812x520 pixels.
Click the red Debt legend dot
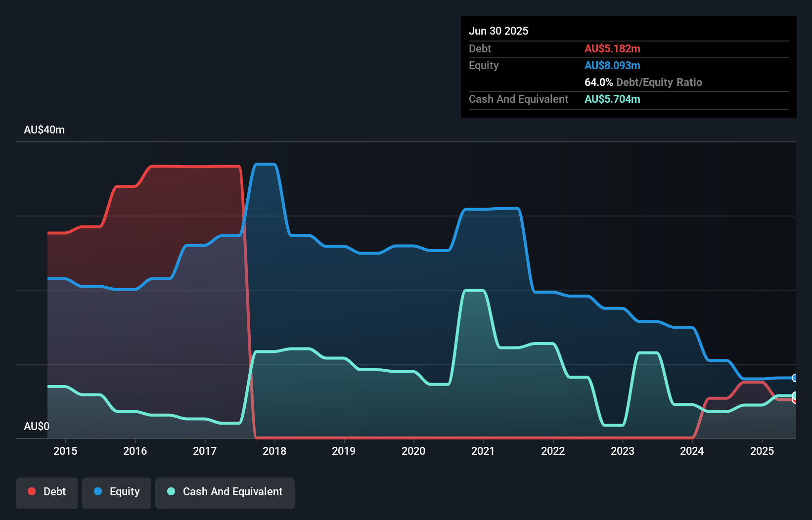pyautogui.click(x=31, y=491)
